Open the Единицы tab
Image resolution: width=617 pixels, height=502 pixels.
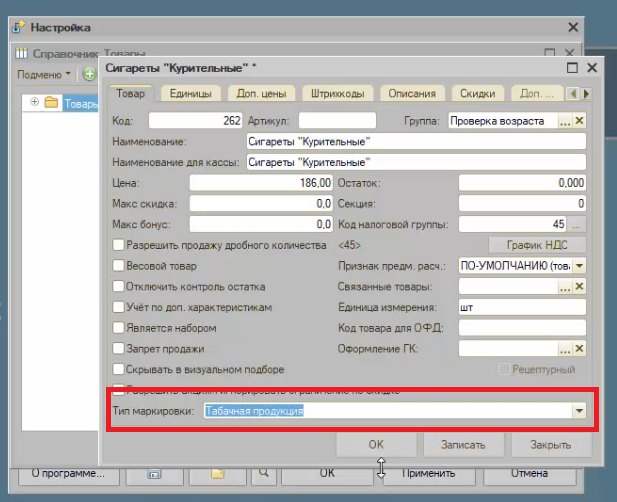pyautogui.click(x=190, y=94)
